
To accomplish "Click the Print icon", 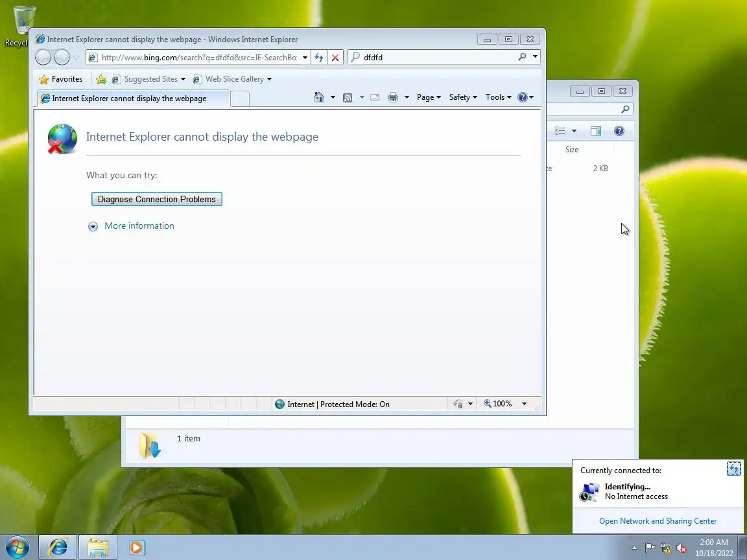I will pyautogui.click(x=392, y=98).
